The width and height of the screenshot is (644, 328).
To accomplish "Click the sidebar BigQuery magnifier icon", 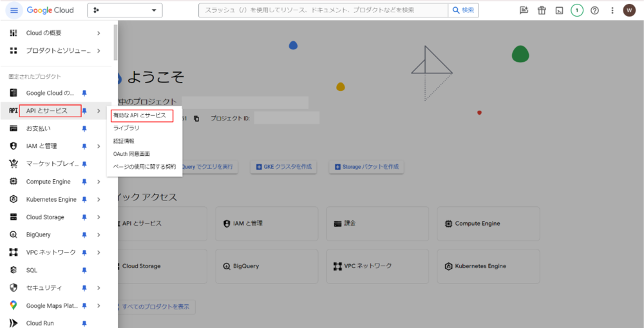I will (13, 235).
